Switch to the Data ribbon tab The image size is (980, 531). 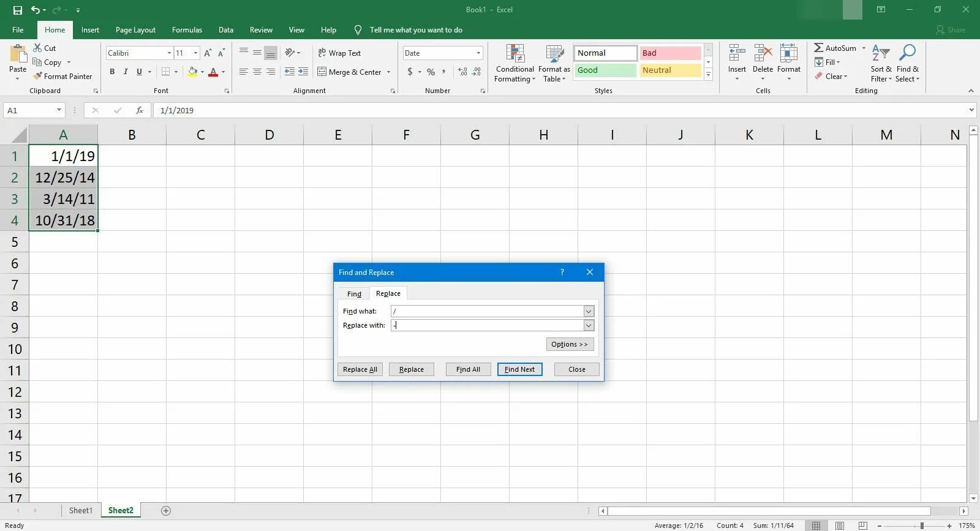(x=226, y=29)
